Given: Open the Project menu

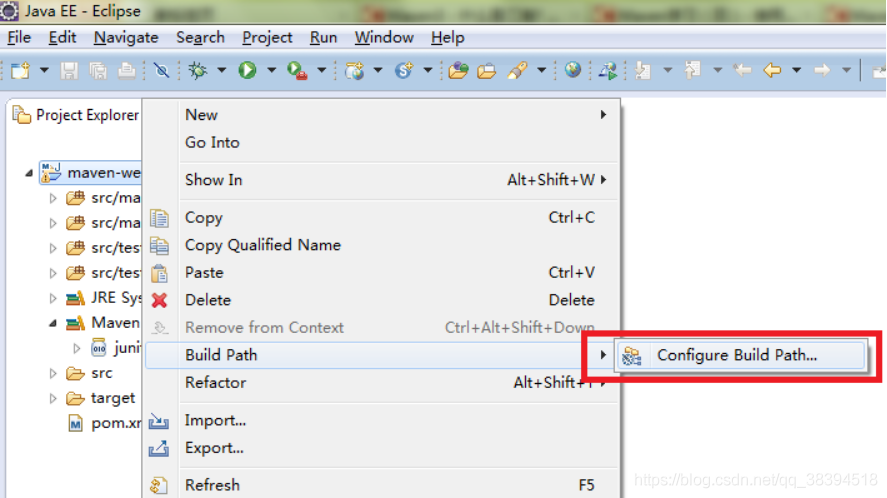Looking at the screenshot, I should click(x=267, y=37).
